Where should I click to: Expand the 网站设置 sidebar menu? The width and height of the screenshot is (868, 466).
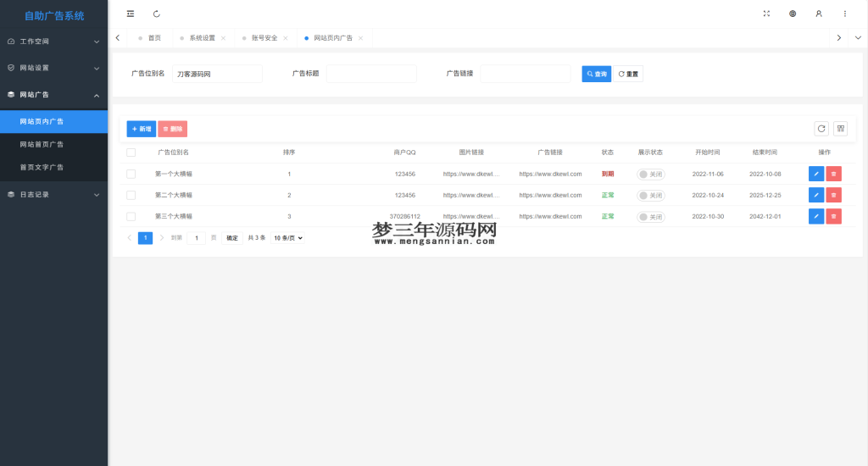point(53,68)
